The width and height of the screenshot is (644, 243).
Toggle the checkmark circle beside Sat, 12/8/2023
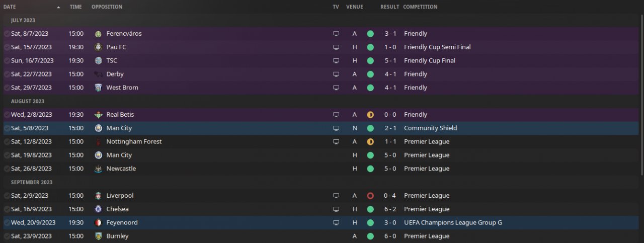pos(7,142)
